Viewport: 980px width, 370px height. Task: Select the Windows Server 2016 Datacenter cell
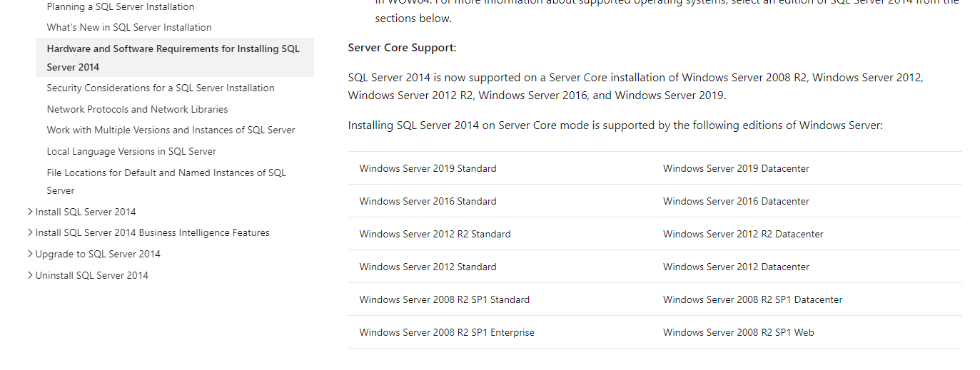(736, 201)
